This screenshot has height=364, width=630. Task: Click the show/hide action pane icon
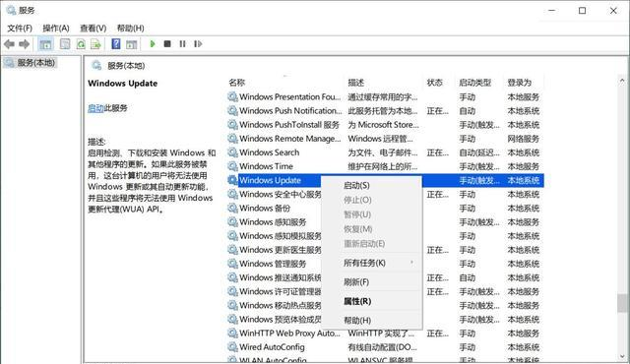pyautogui.click(x=131, y=44)
